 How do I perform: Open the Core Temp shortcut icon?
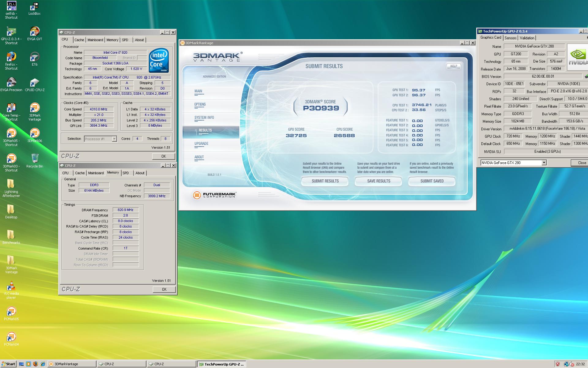point(11,112)
